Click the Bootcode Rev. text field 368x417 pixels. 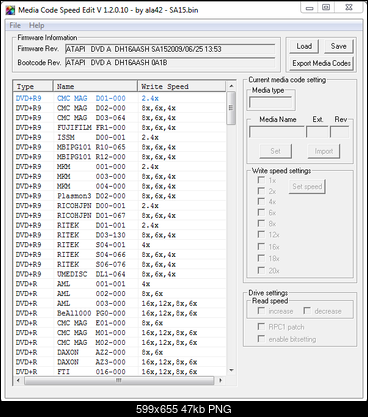click(170, 62)
